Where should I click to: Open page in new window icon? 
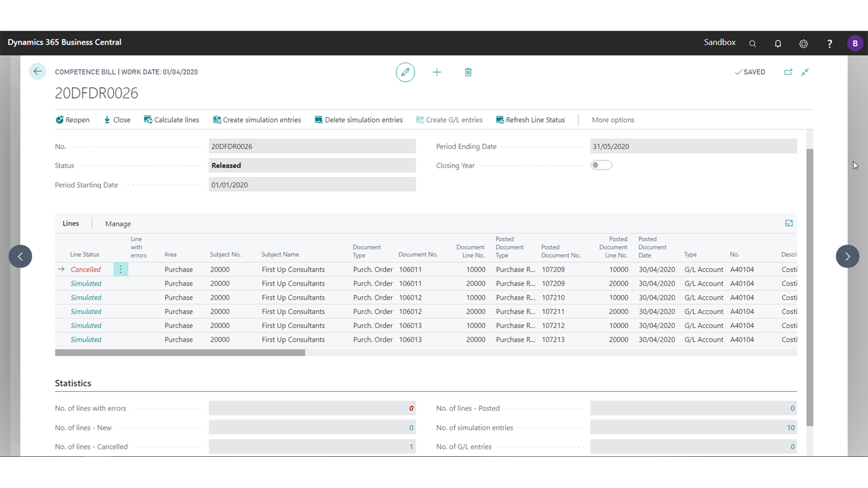click(788, 72)
